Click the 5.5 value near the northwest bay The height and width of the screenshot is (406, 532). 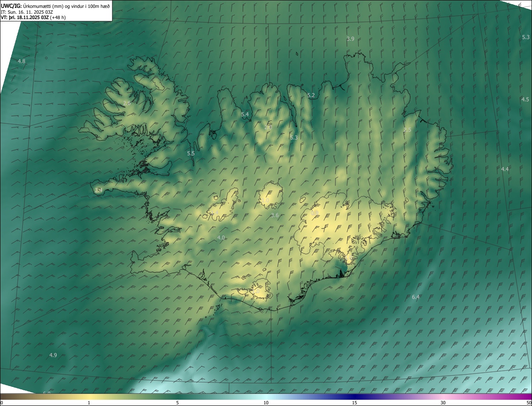[x=191, y=153]
